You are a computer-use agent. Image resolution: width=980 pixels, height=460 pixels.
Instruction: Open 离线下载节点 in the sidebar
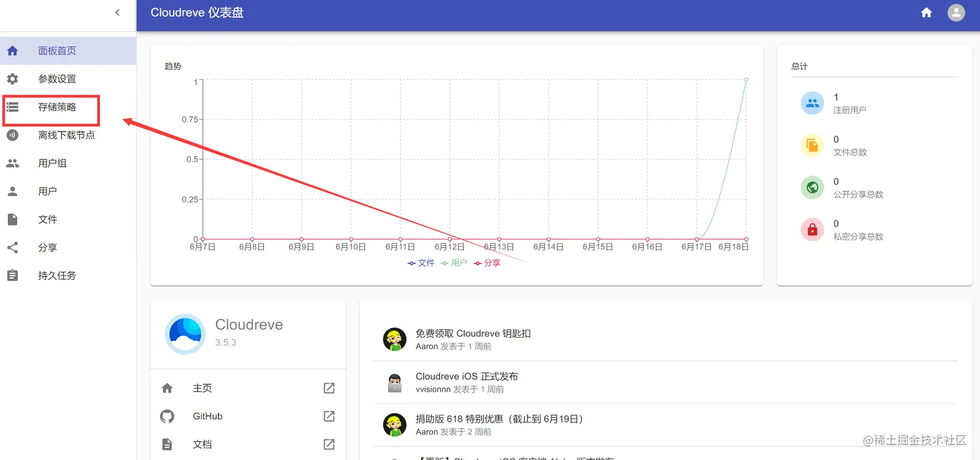(x=68, y=135)
